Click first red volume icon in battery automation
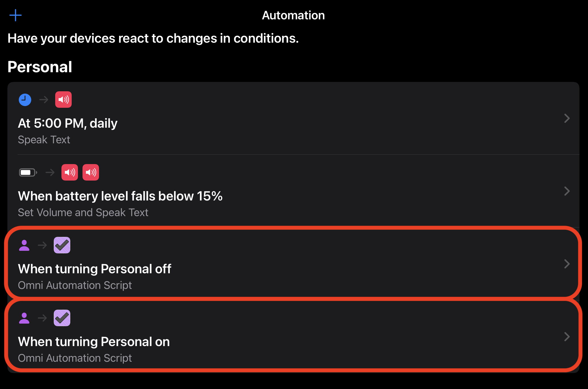 click(x=70, y=172)
